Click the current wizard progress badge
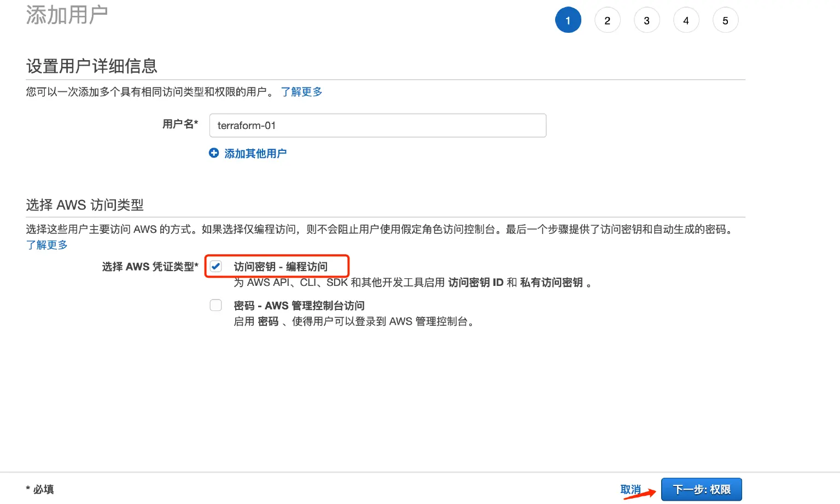840x504 pixels. point(568,20)
